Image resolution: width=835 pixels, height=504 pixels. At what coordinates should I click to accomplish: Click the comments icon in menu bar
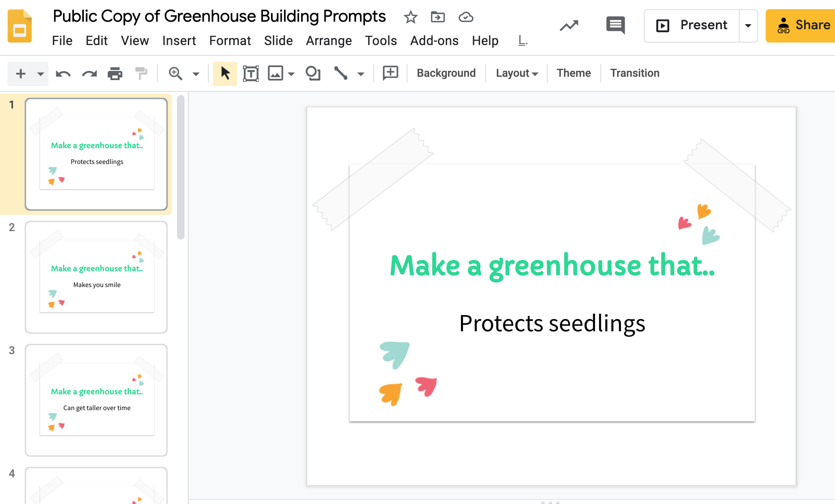click(x=615, y=25)
